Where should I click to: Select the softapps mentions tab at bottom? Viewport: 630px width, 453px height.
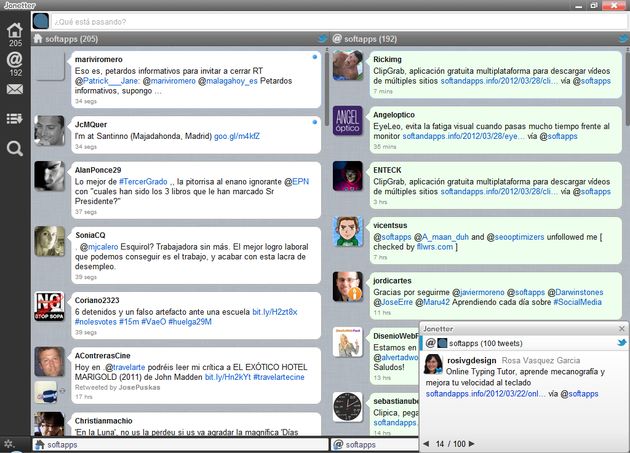tap(374, 445)
